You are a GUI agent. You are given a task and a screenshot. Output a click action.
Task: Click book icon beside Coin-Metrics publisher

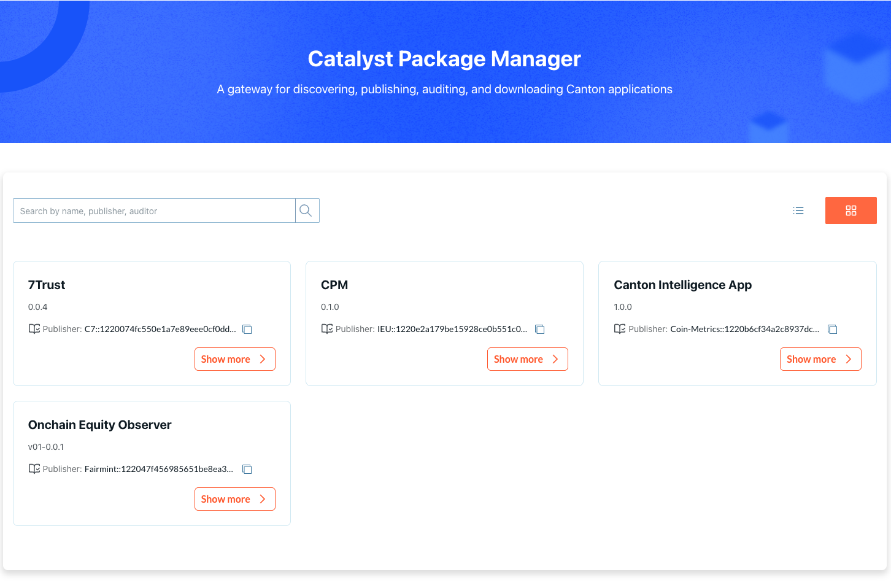(620, 329)
